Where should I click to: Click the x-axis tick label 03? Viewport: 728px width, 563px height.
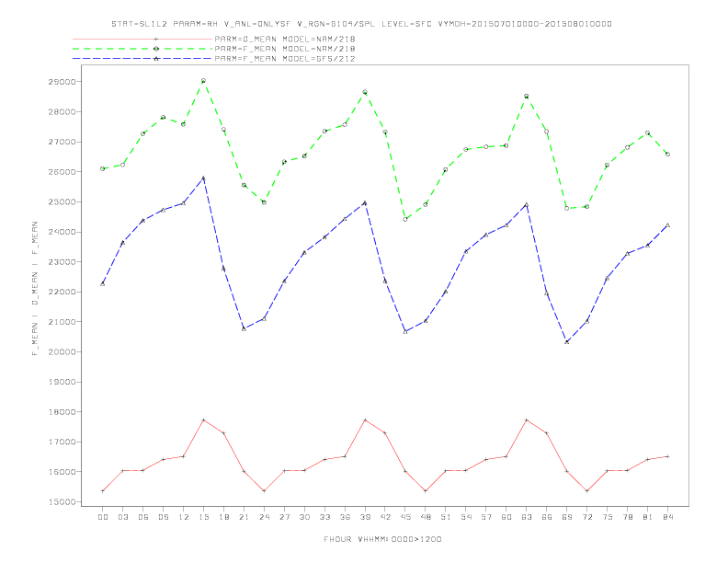(x=122, y=517)
